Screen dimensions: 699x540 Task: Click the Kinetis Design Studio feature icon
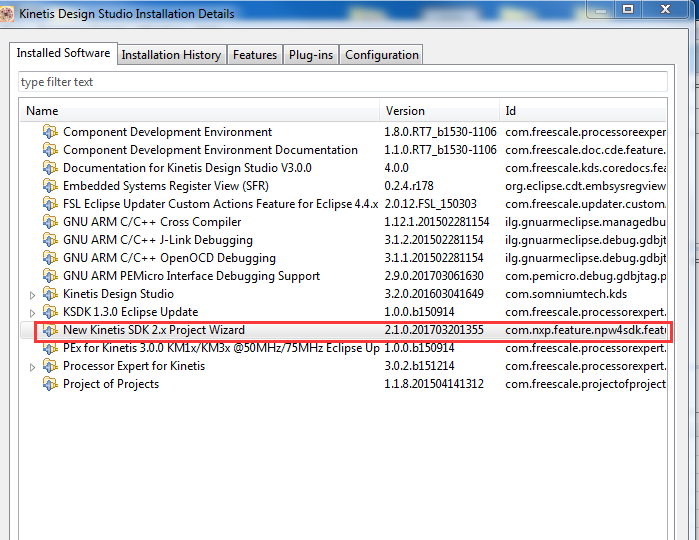[x=50, y=294]
